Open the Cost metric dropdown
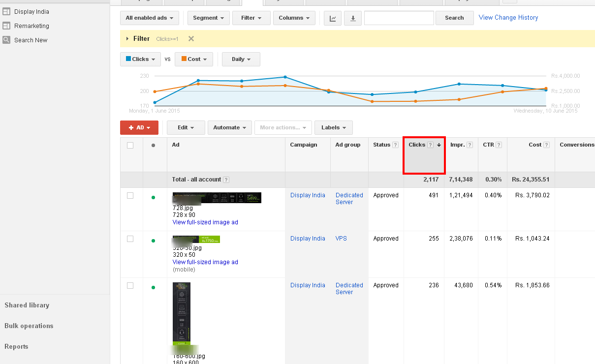 [x=194, y=59]
